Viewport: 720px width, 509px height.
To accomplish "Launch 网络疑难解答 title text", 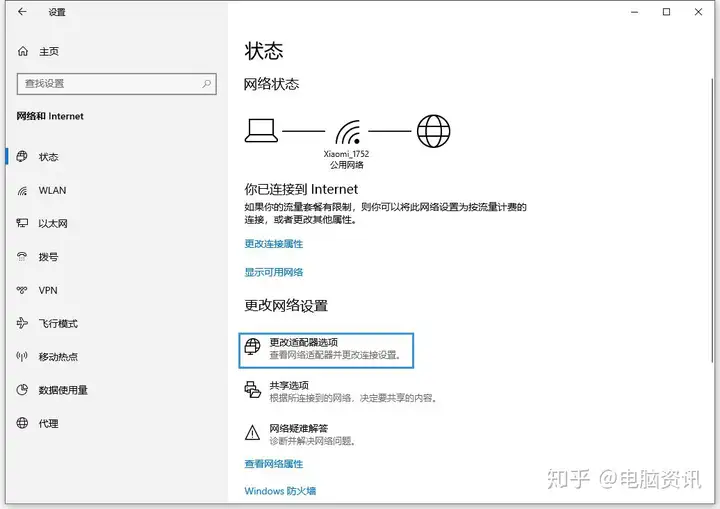I will pos(298,428).
